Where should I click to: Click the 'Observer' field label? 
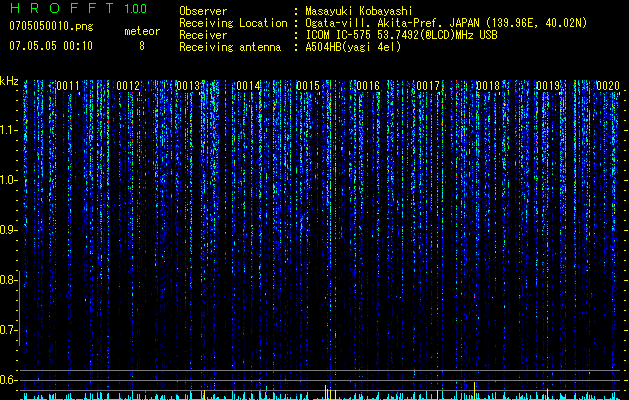tap(203, 11)
